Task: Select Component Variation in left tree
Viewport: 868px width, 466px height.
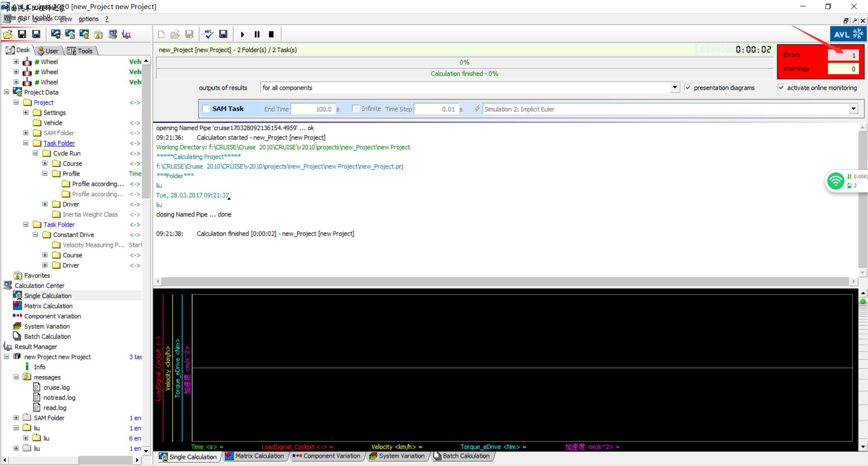Action: coord(52,316)
